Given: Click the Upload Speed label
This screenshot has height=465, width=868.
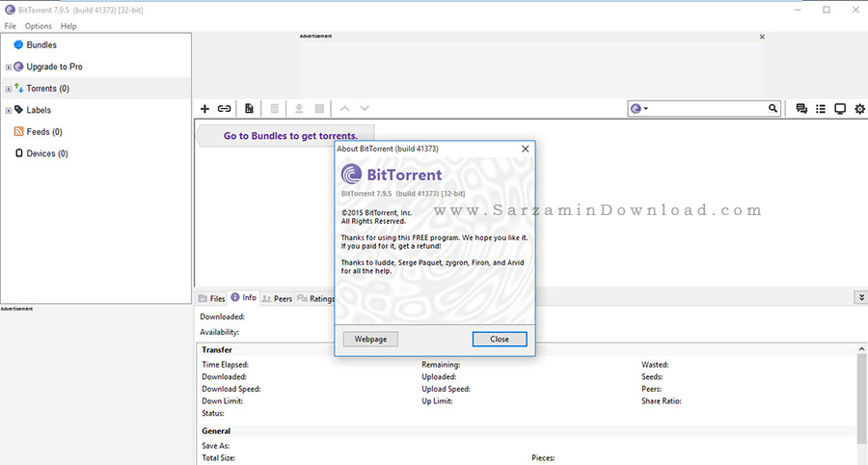Looking at the screenshot, I should pyautogui.click(x=446, y=389).
